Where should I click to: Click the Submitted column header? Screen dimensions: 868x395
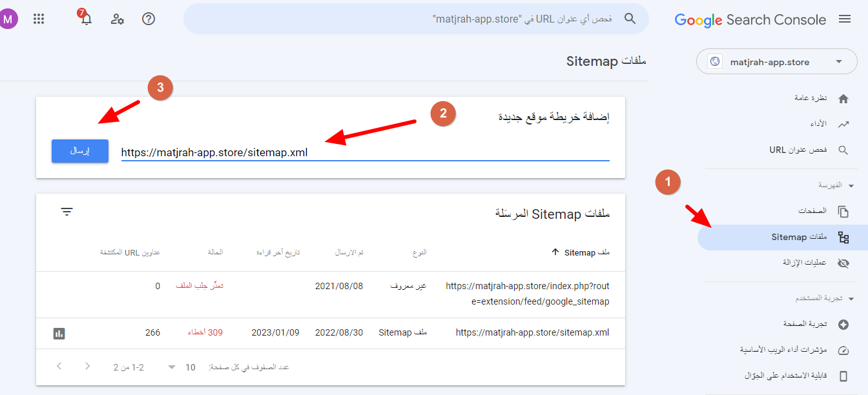(349, 252)
